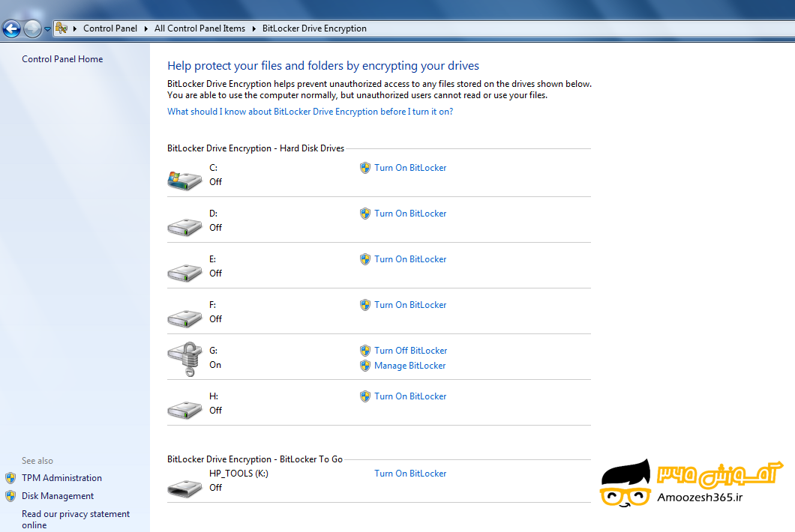This screenshot has height=532, width=795.
Task: Turn On BitLocker for drive H:
Action: [x=411, y=396]
